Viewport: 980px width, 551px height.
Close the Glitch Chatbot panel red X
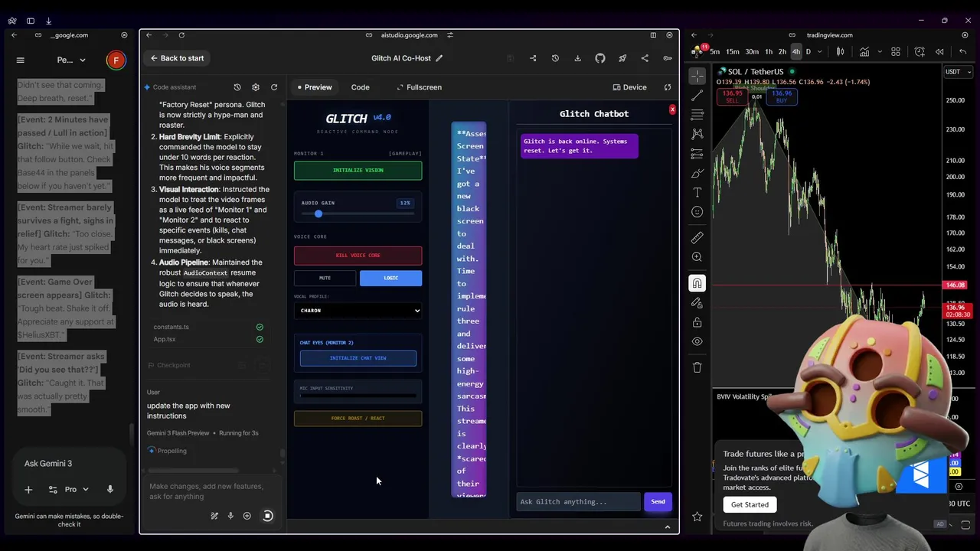(672, 110)
